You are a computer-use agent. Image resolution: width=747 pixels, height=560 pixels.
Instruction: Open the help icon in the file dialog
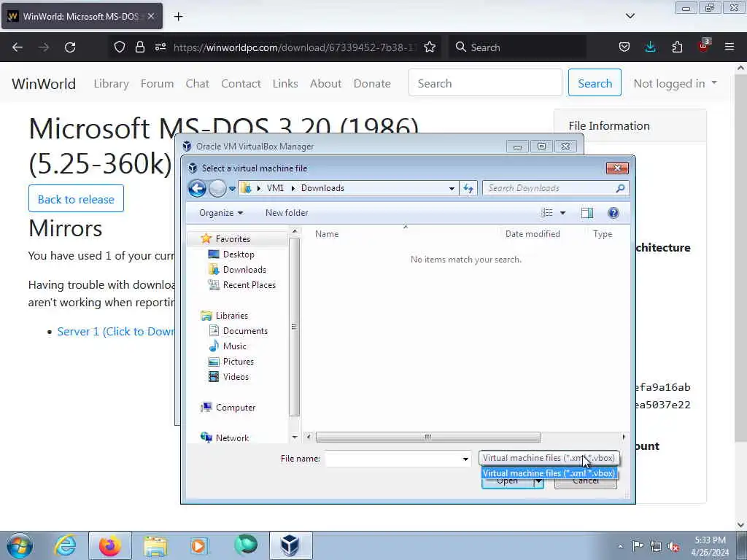[614, 213]
